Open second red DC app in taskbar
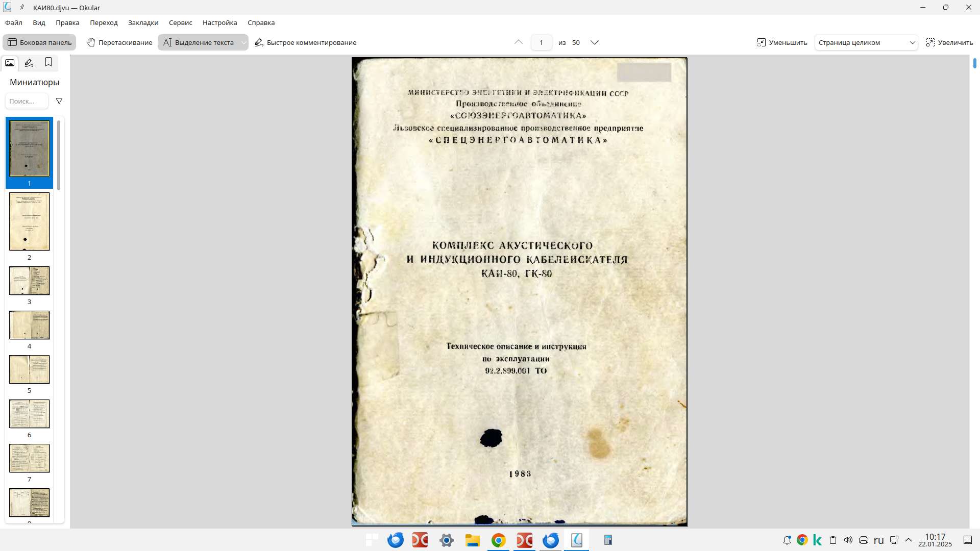This screenshot has width=980, height=551. pos(524,540)
